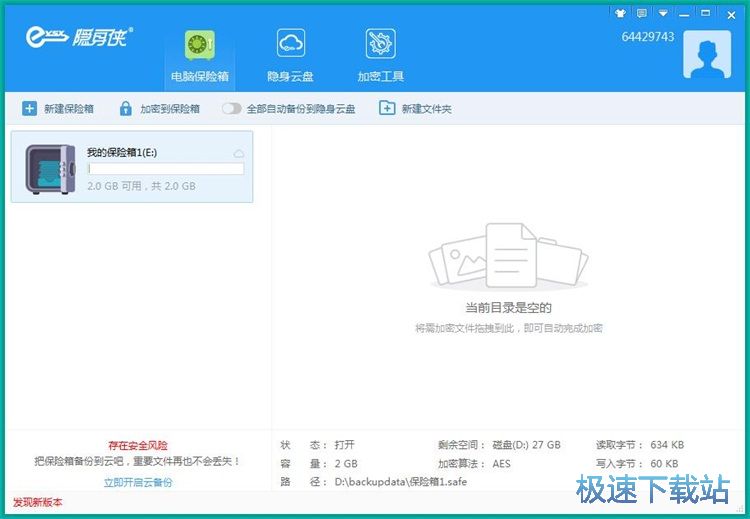Click the 容量 2 GB value
This screenshot has width=750, height=519.
point(346,464)
